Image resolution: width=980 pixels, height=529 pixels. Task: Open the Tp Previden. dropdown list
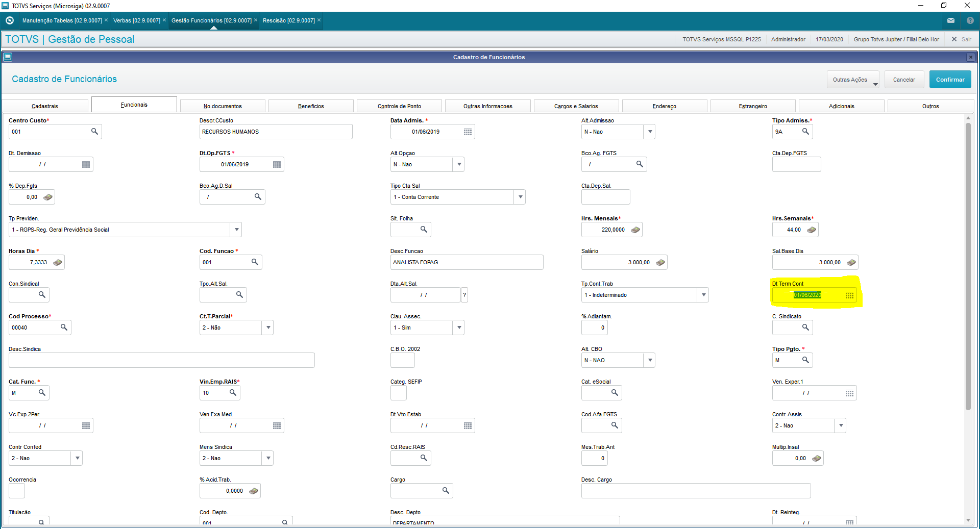pos(236,230)
